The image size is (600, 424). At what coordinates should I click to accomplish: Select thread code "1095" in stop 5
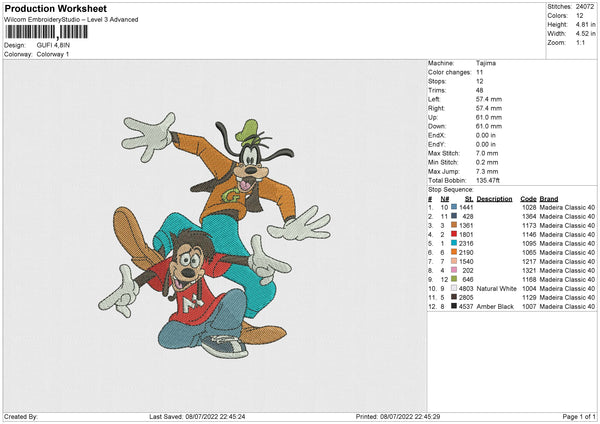click(x=530, y=243)
